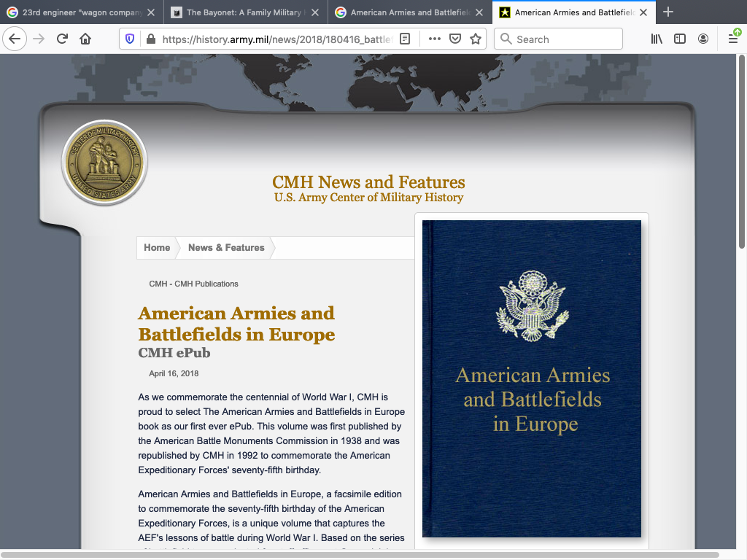The width and height of the screenshot is (747, 560).
Task: Open the Firefox account icon
Action: [703, 39]
